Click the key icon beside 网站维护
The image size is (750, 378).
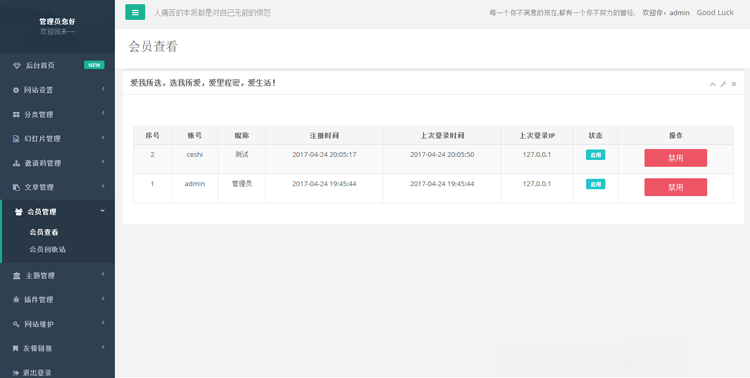(16, 324)
